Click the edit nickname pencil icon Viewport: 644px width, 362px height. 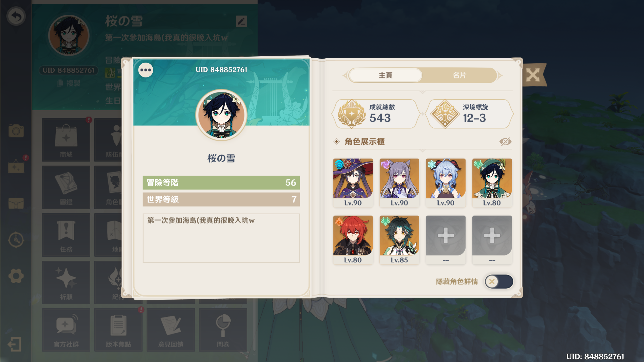(241, 21)
